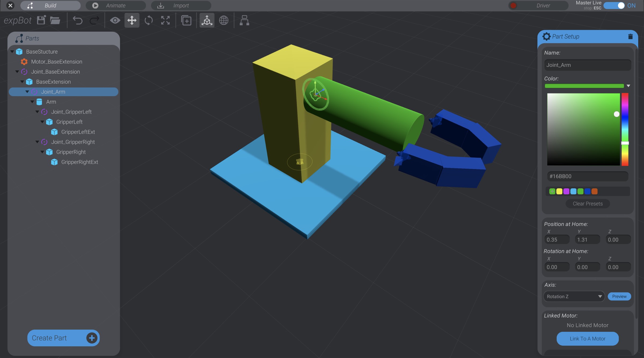
Task: Collapse the Joint_GripperLeft tree item
Action: [37, 112]
